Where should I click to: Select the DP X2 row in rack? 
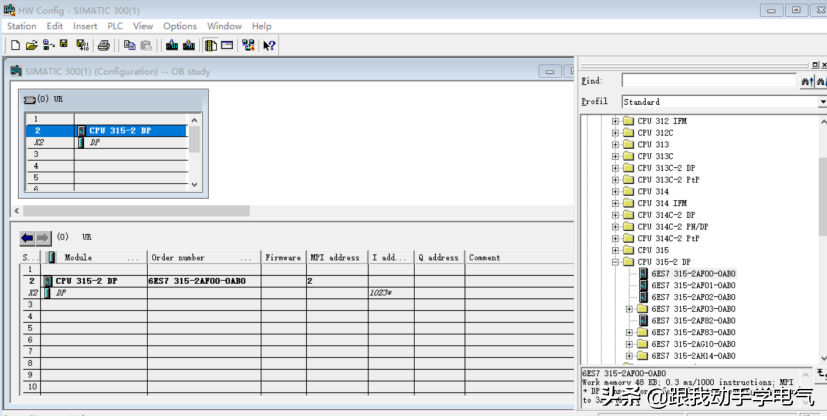click(x=107, y=142)
